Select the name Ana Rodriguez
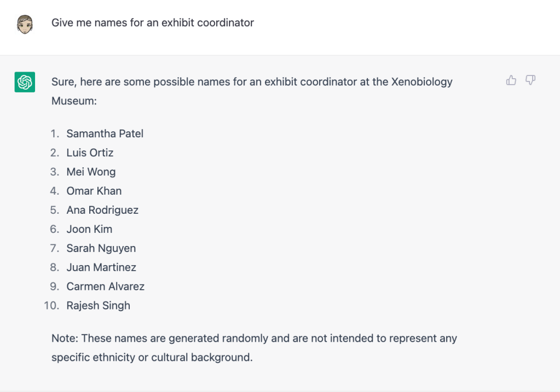The height and width of the screenshot is (392, 560). (102, 210)
